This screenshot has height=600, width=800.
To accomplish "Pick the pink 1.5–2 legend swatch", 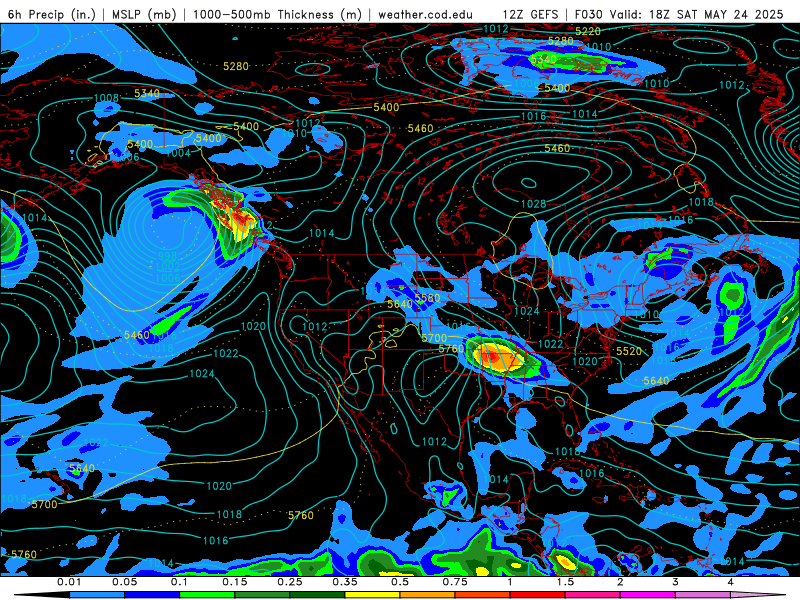I will coord(593,595).
